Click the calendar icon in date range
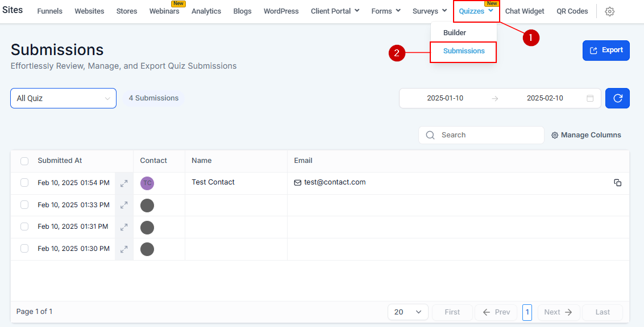 590,98
